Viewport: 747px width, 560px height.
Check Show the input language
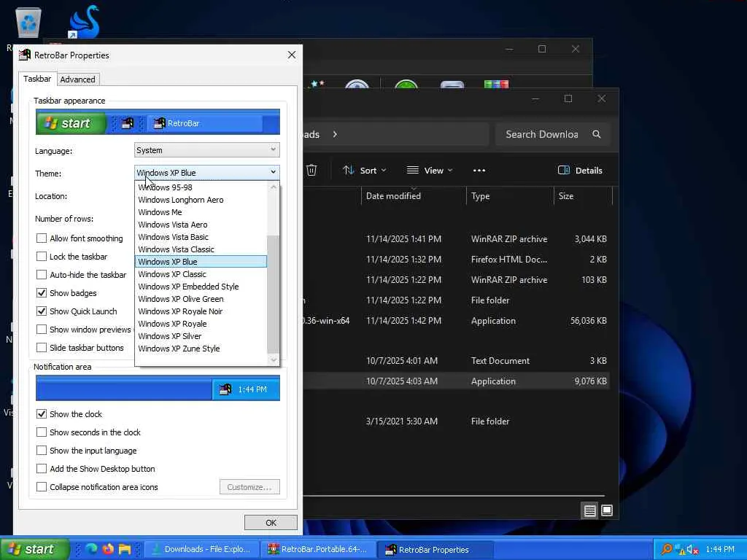[42, 451]
